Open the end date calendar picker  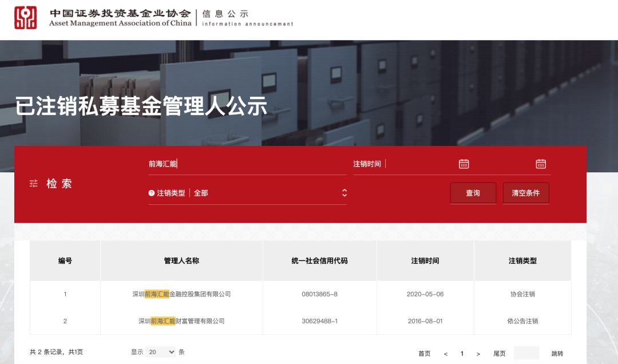541,164
